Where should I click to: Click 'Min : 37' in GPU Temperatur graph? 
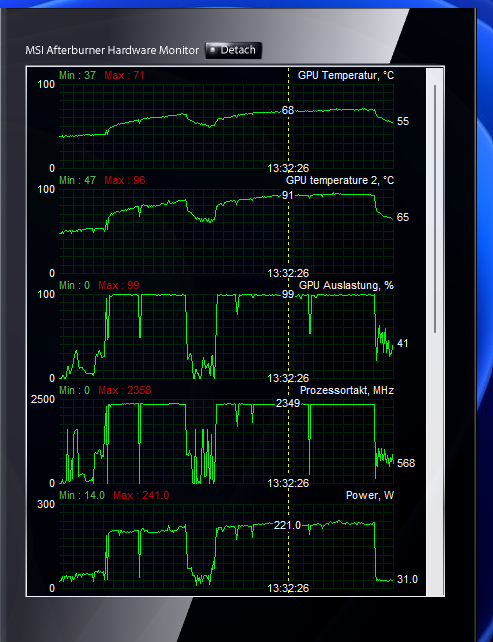[x=77, y=75]
